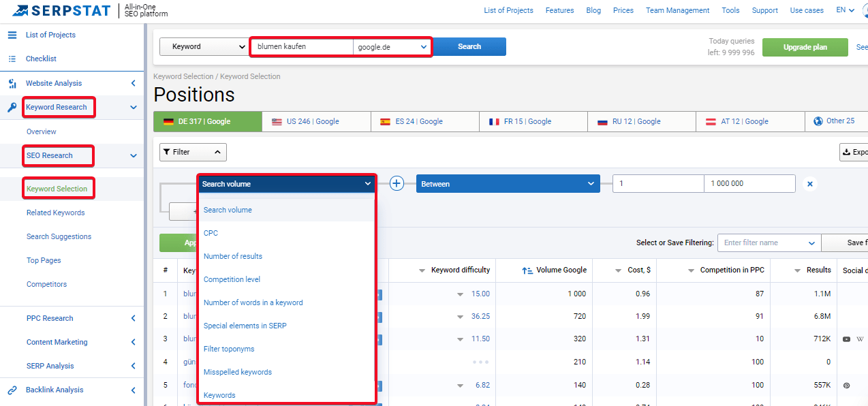868x406 pixels.
Task: Collapse the SEO Research sidebar section
Action: [x=134, y=156]
